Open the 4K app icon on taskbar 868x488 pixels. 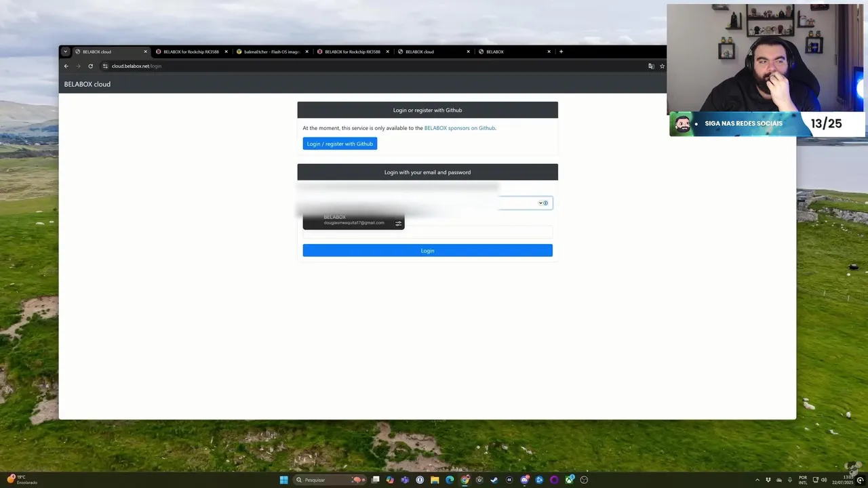point(509,480)
